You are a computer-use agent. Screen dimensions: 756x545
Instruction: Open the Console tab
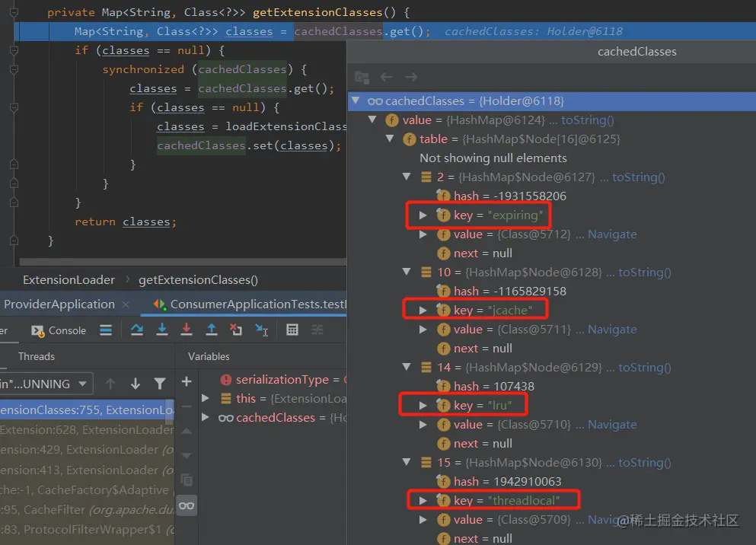59,330
